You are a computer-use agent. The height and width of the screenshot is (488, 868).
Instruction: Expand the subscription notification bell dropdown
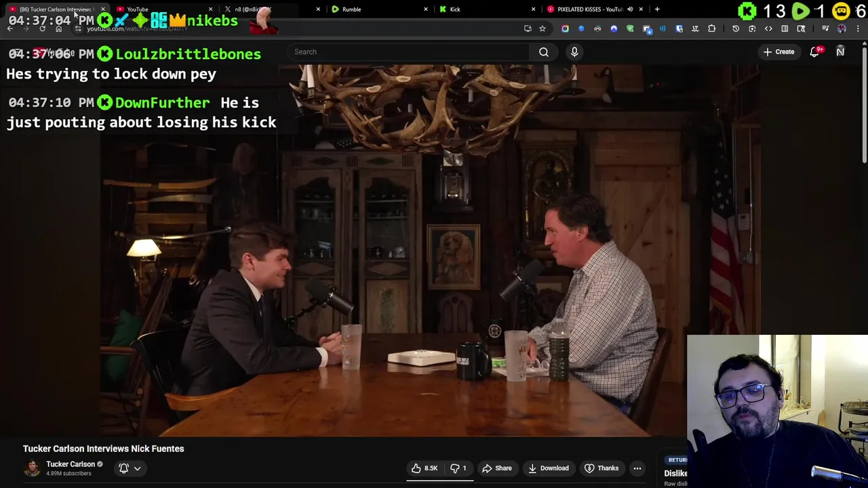[x=130, y=468]
